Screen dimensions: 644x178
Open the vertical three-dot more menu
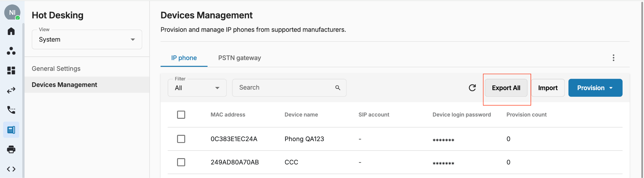click(x=613, y=58)
